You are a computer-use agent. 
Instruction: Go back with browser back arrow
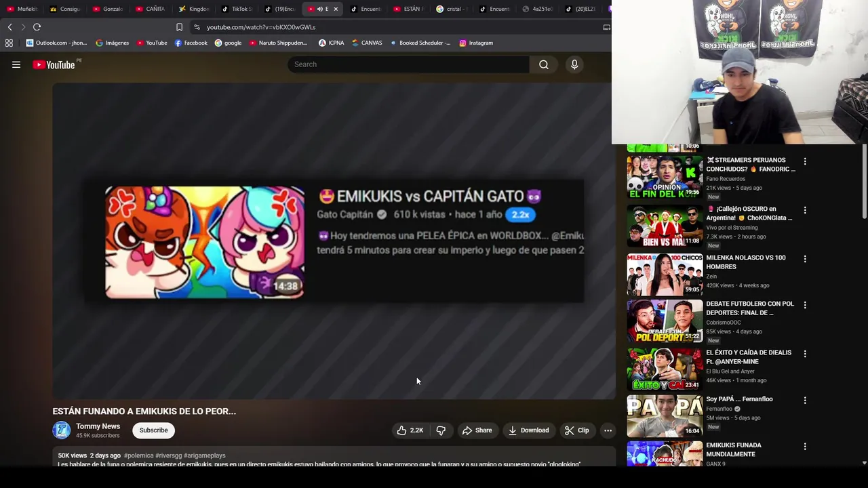point(9,27)
